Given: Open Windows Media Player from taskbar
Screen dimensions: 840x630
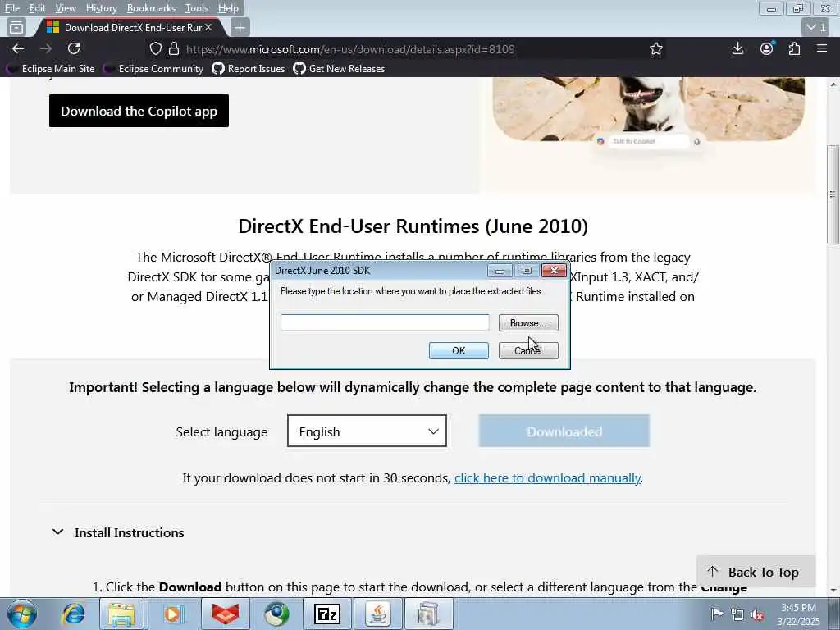Looking at the screenshot, I should (172, 614).
